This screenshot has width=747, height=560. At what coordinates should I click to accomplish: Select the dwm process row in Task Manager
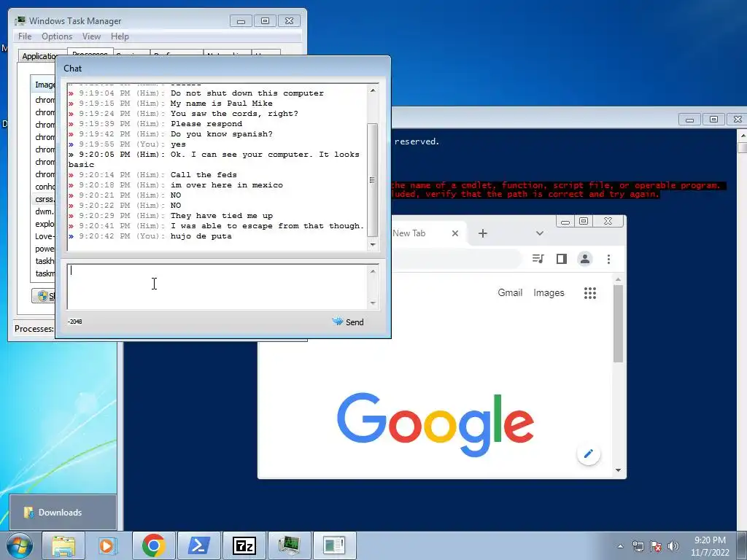point(44,211)
